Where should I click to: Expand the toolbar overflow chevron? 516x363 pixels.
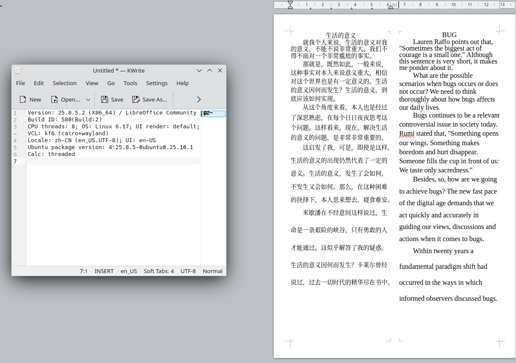(199, 99)
